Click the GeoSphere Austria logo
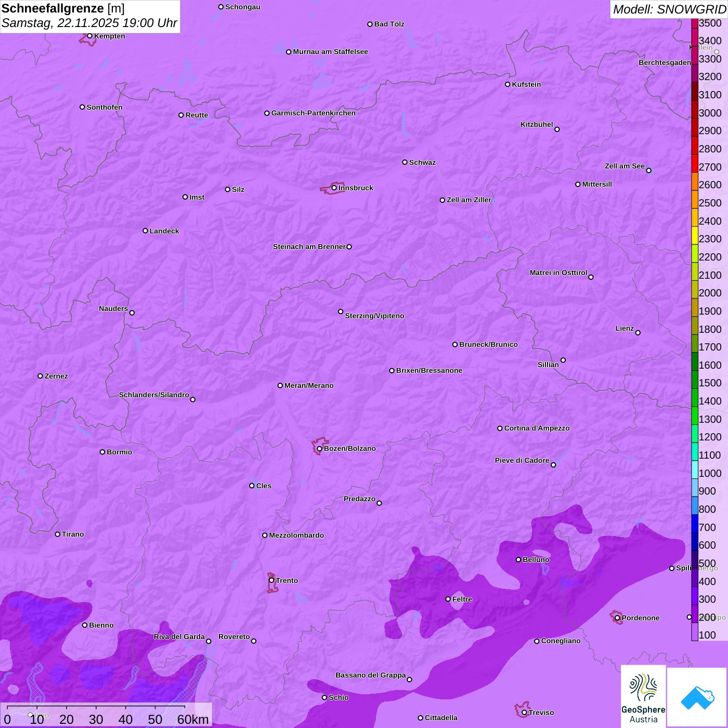Viewport: 728px width, 728px height. [643, 697]
